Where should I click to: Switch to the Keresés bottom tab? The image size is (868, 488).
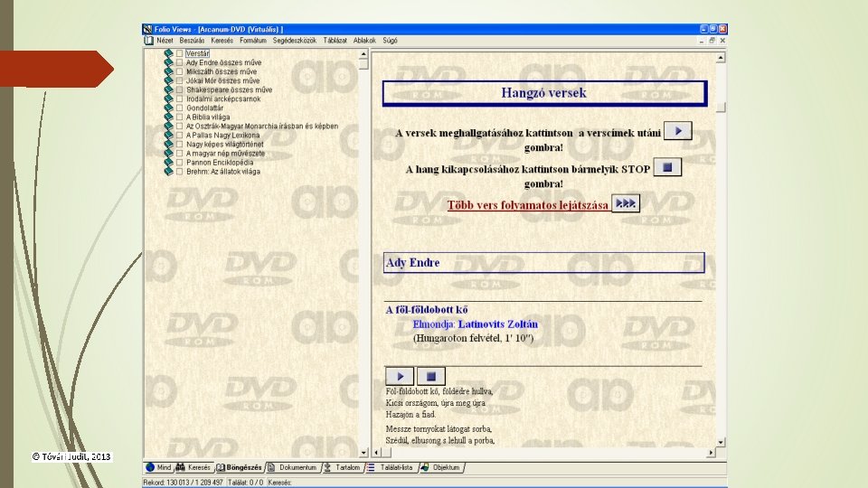click(x=193, y=467)
